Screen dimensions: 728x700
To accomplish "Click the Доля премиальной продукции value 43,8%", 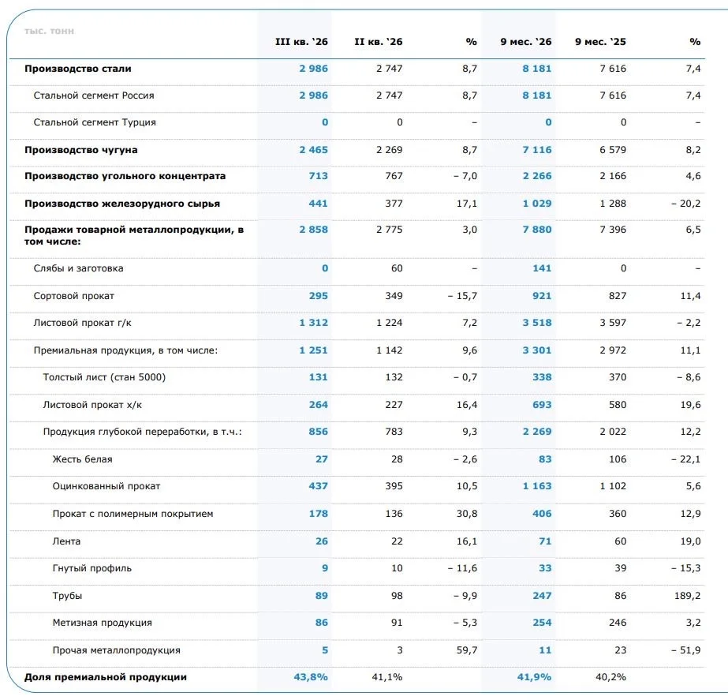I will 311,677.
